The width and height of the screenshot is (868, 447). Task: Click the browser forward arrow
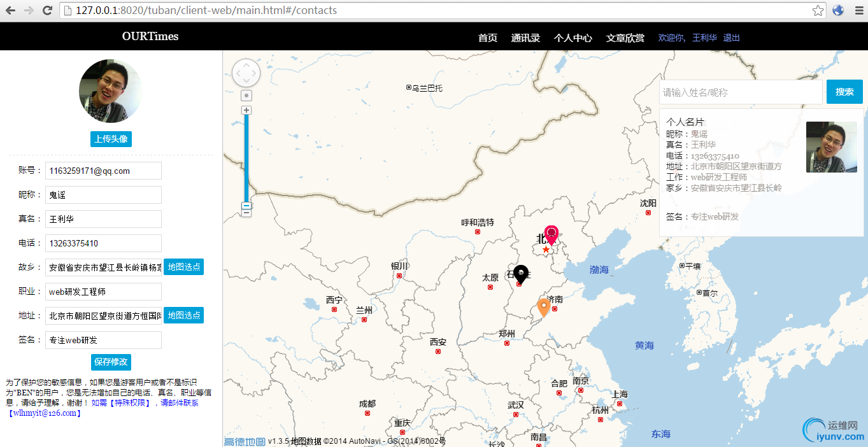point(29,10)
